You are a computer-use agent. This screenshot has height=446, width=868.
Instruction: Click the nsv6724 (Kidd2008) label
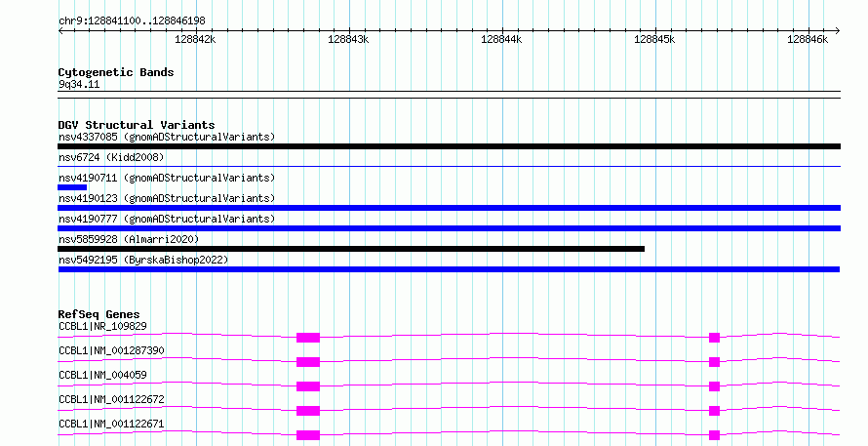pos(111,157)
